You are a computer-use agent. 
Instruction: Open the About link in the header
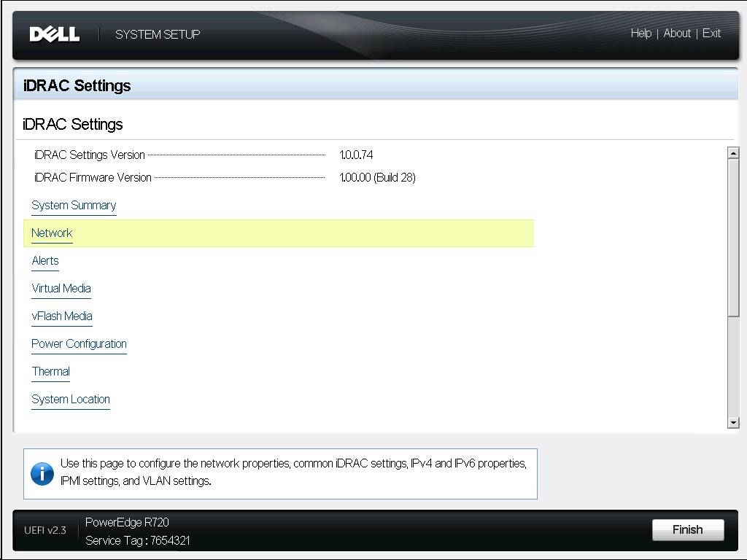coord(676,34)
